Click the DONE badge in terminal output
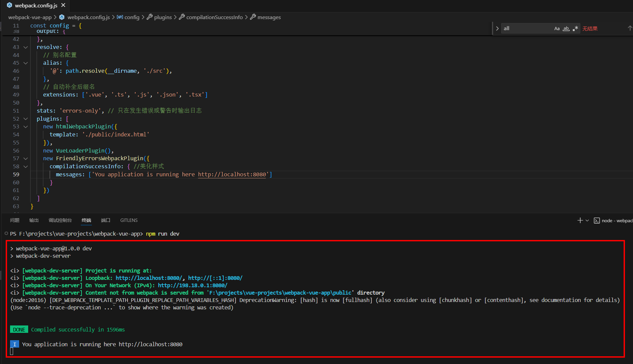Image resolution: width=633 pixels, height=364 pixels. tap(19, 330)
